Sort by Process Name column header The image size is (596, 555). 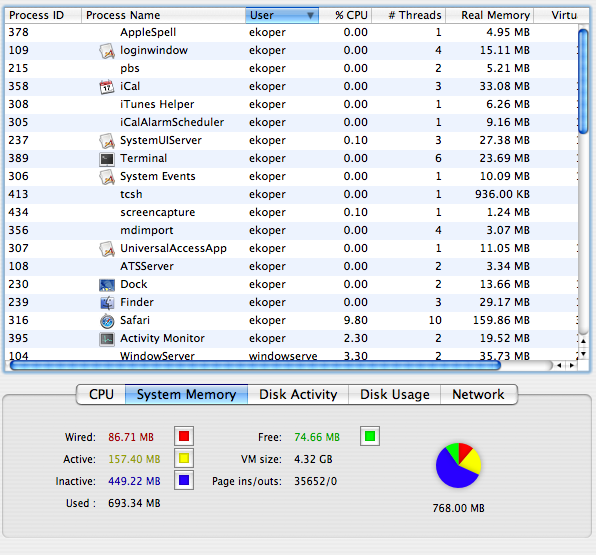163,15
